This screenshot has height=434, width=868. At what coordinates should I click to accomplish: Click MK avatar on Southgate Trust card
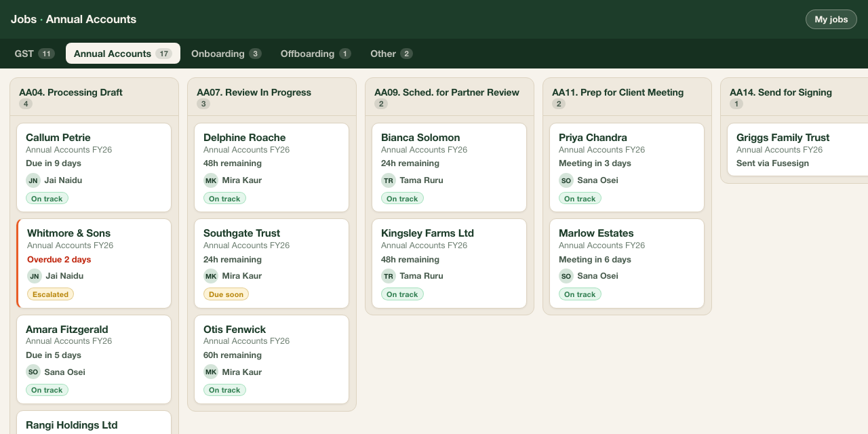click(x=211, y=276)
